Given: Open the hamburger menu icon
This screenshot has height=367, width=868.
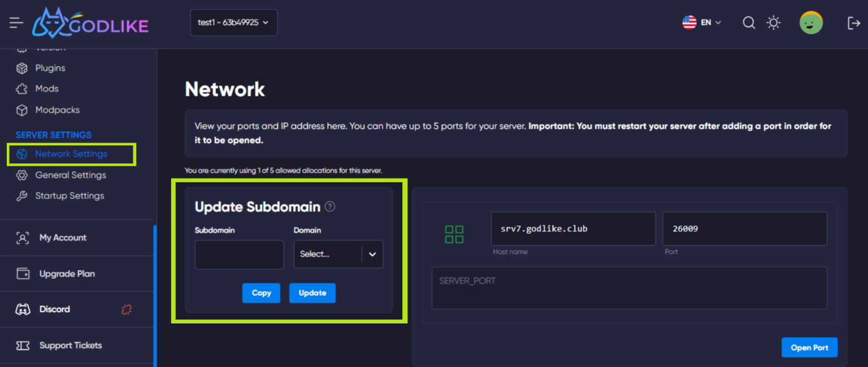Looking at the screenshot, I should (16, 23).
